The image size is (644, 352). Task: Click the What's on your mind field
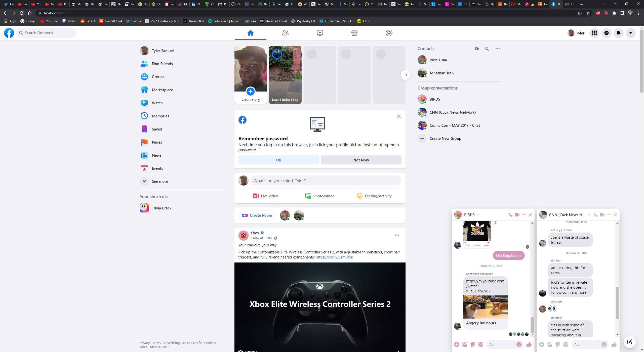tap(326, 181)
